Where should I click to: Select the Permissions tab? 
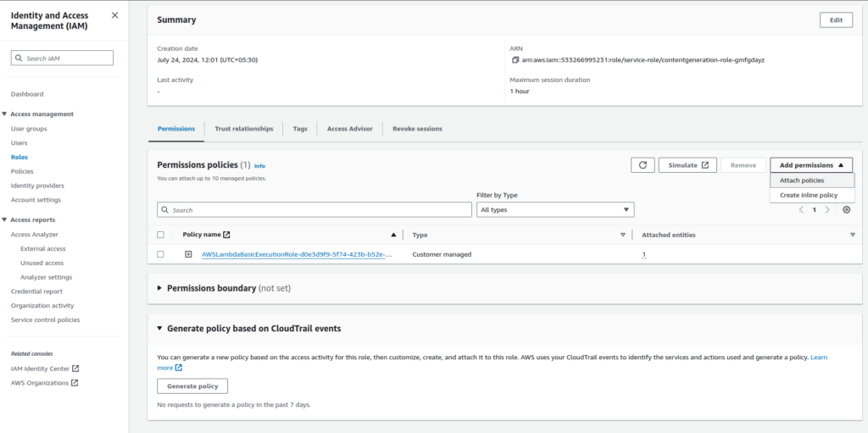coord(176,129)
